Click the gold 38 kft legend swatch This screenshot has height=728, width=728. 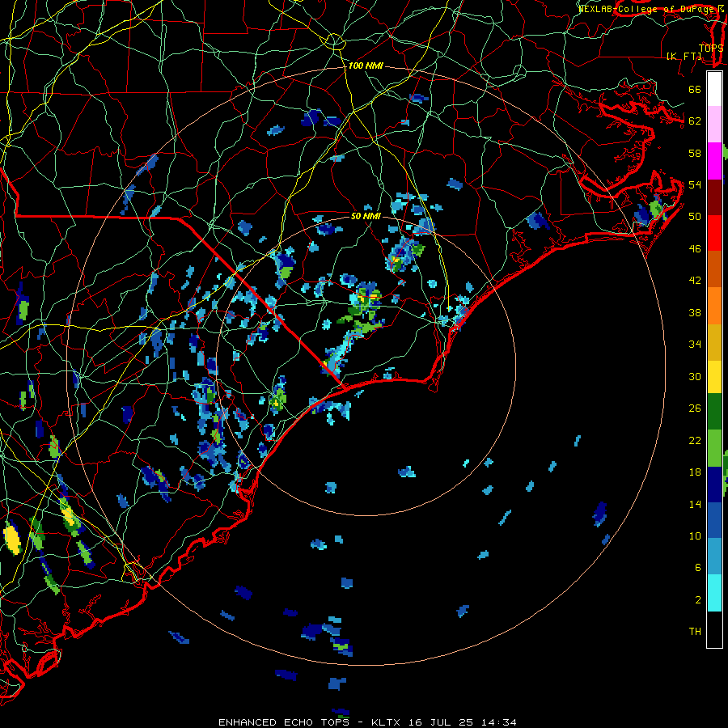tap(714, 342)
